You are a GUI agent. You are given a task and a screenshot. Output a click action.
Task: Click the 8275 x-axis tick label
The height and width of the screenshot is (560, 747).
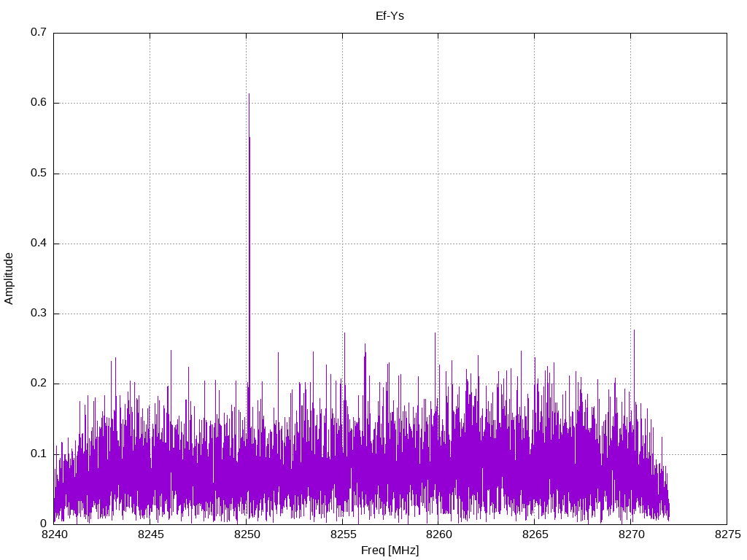coord(727,536)
